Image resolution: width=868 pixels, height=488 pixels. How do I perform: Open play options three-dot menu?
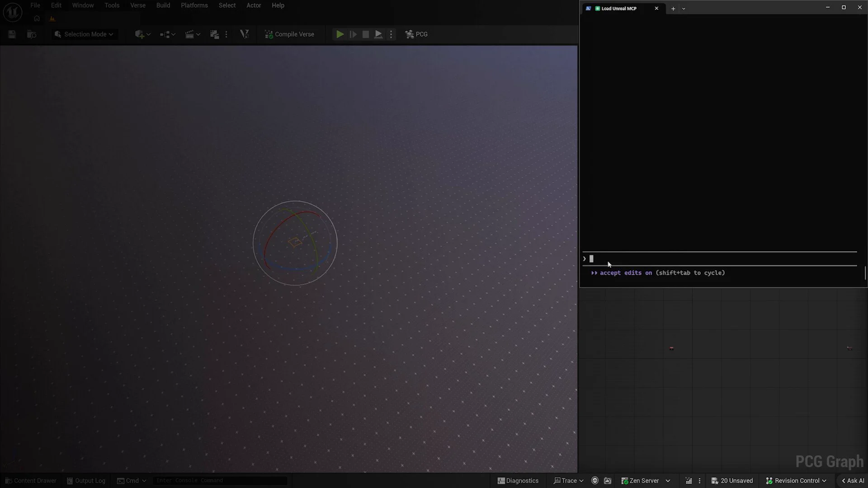coord(391,34)
